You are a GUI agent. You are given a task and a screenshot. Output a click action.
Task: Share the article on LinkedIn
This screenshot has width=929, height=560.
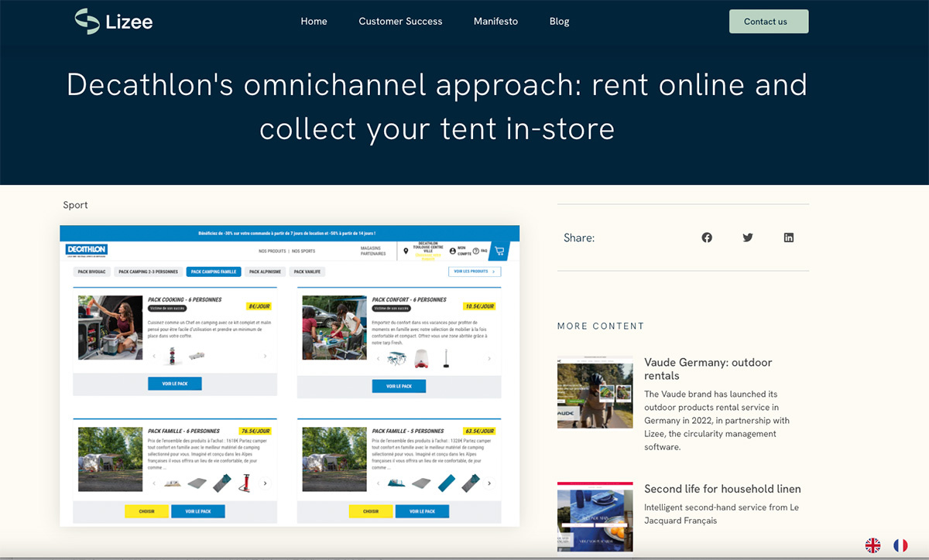click(789, 237)
